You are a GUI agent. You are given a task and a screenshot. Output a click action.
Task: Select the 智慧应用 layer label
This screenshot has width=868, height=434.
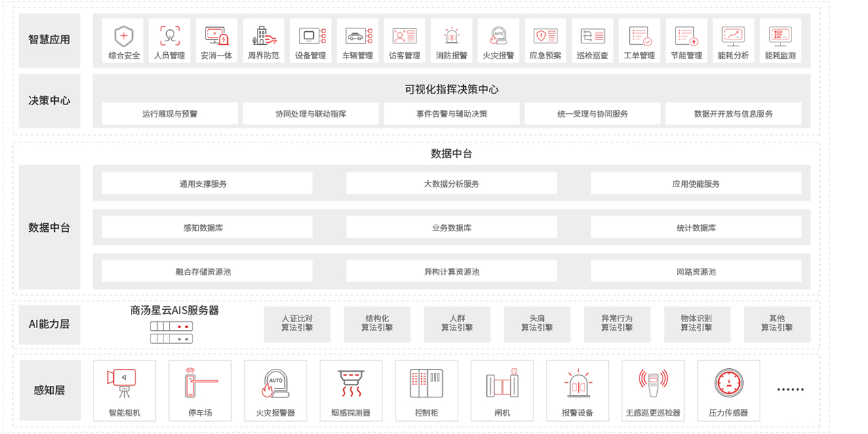[x=50, y=40]
